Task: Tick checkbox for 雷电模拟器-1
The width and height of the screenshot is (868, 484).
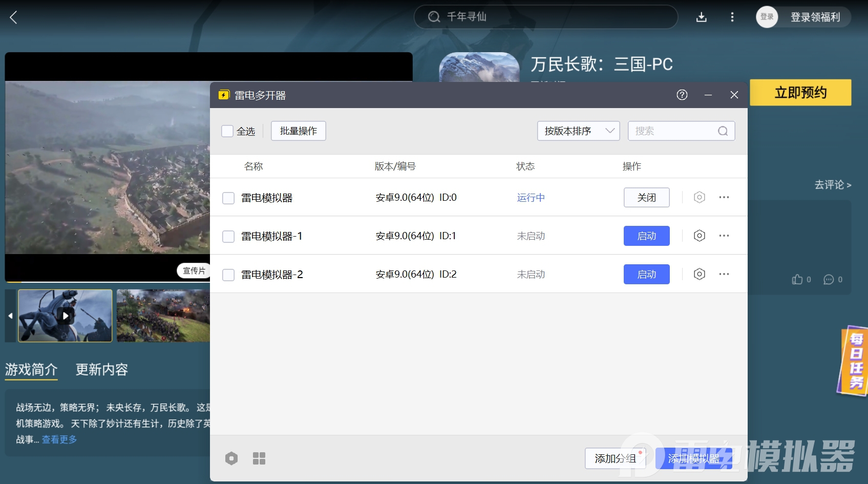Action: coord(228,236)
